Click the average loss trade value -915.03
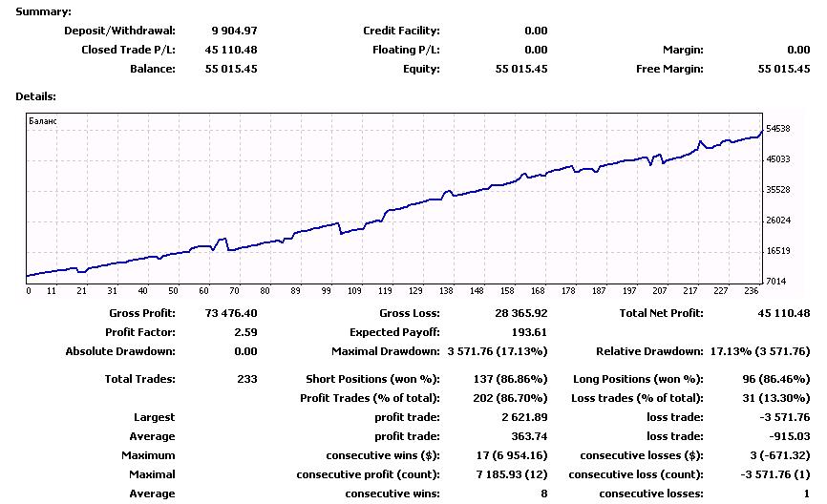Viewport: 827px width, 504px height. pyautogui.click(x=790, y=436)
